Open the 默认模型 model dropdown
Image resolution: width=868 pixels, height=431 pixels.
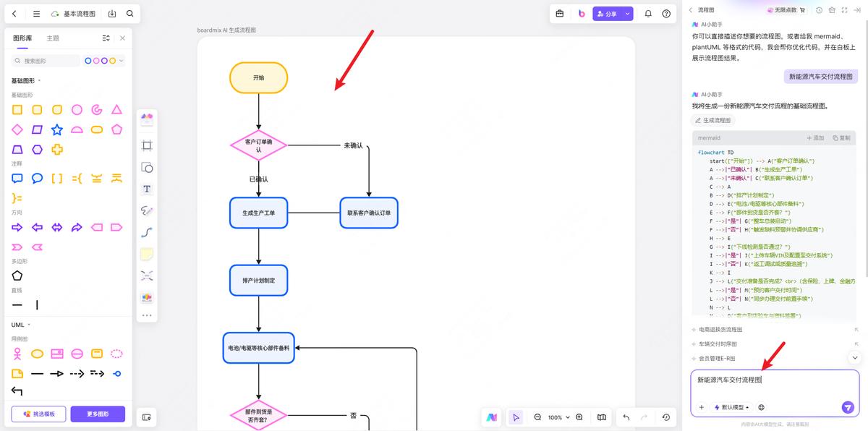(x=731, y=407)
